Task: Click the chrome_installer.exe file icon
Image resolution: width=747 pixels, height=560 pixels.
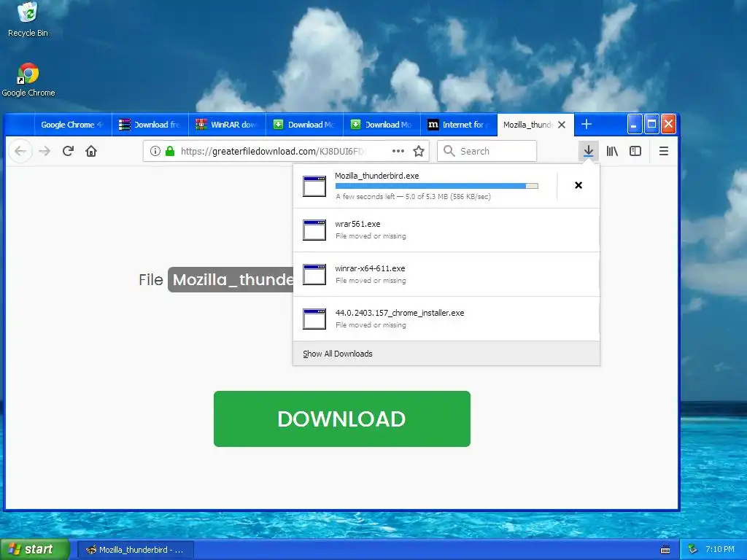Action: coord(314,319)
